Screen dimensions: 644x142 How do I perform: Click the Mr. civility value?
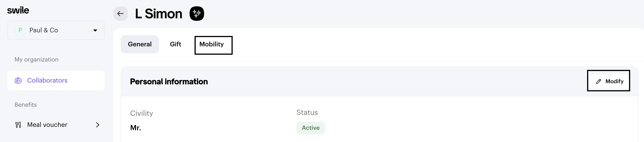click(136, 128)
